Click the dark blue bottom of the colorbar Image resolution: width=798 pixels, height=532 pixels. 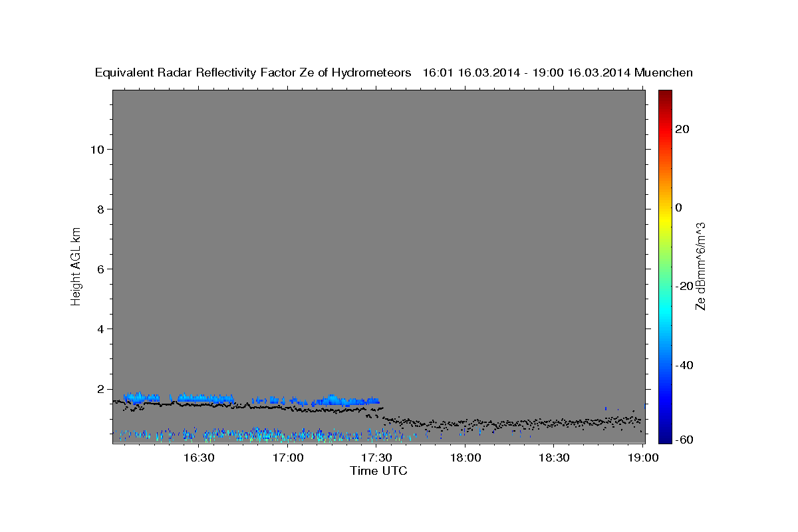pyautogui.click(x=665, y=438)
